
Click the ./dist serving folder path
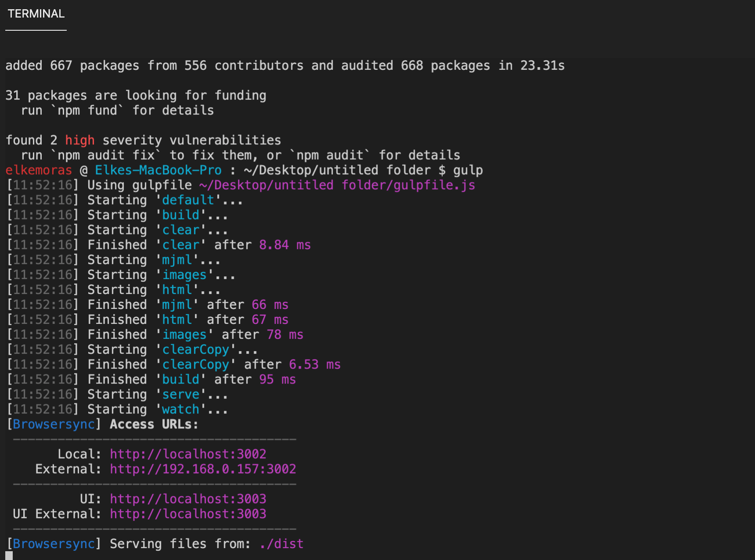click(x=281, y=544)
